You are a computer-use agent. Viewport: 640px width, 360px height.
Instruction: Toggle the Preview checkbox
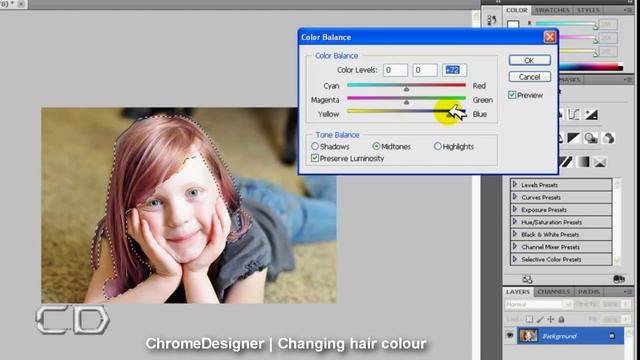512,95
